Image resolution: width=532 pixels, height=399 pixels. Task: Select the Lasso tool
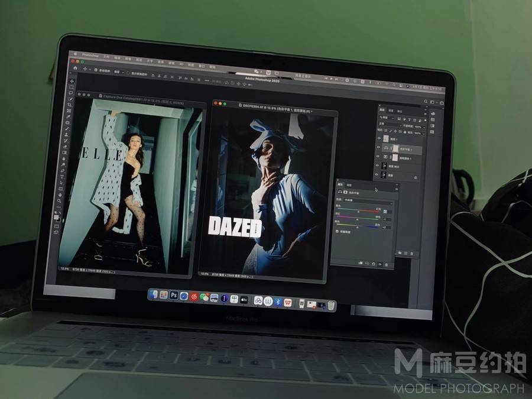(71, 93)
